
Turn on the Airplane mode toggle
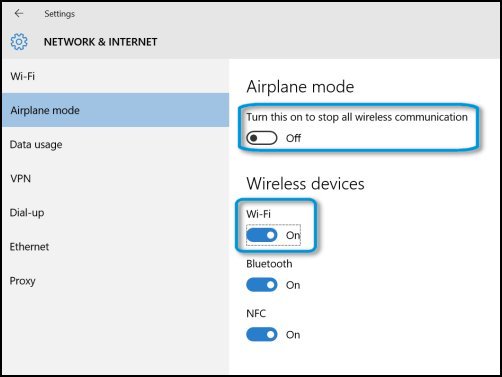(x=262, y=138)
